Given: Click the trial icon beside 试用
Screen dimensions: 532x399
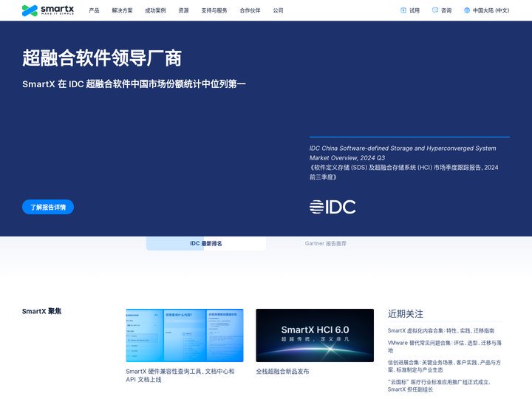Looking at the screenshot, I should [403, 10].
